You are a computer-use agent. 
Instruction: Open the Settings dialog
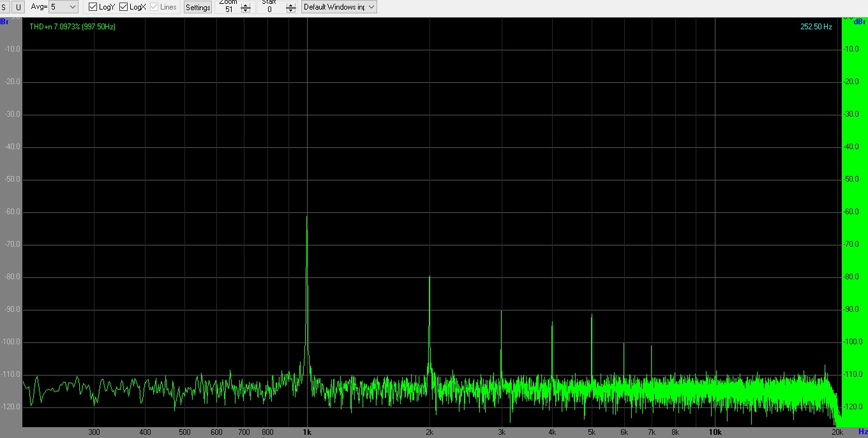pyautogui.click(x=198, y=8)
